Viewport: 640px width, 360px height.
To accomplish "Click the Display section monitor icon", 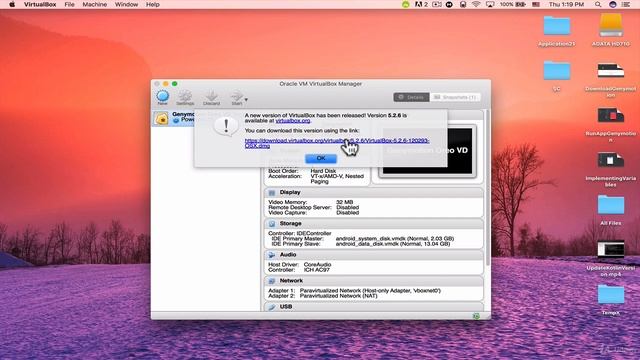I will [272, 192].
